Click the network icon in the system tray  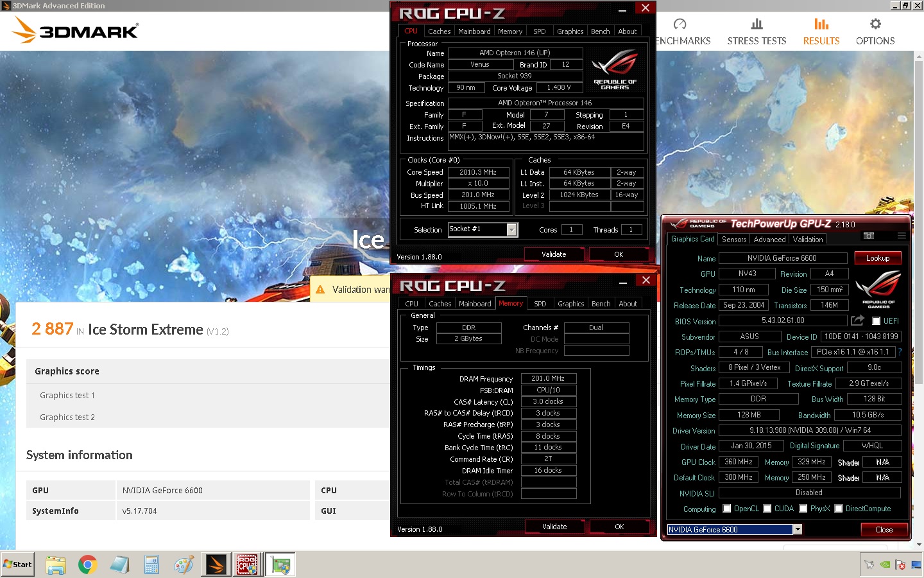[916, 565]
